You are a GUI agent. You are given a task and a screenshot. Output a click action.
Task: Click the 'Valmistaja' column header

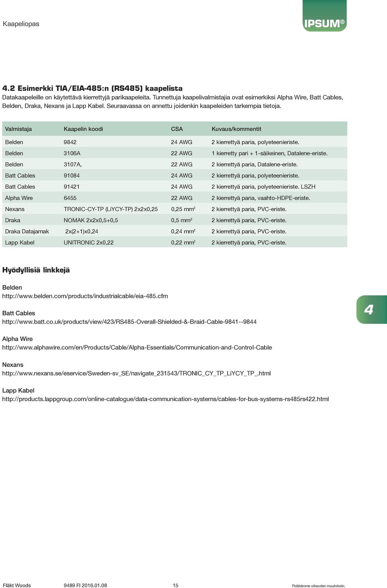point(19,129)
